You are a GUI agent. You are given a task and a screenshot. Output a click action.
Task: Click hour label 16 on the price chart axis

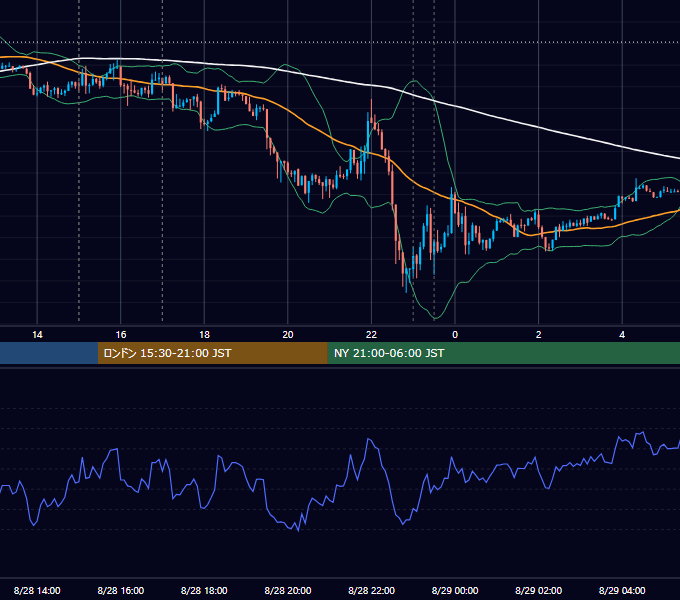pyautogui.click(x=121, y=334)
